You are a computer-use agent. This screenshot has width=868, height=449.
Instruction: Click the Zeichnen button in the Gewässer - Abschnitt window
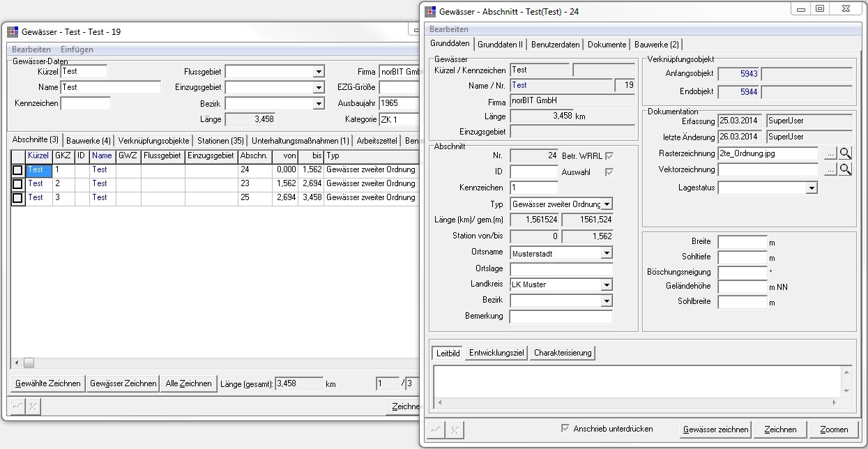point(780,429)
